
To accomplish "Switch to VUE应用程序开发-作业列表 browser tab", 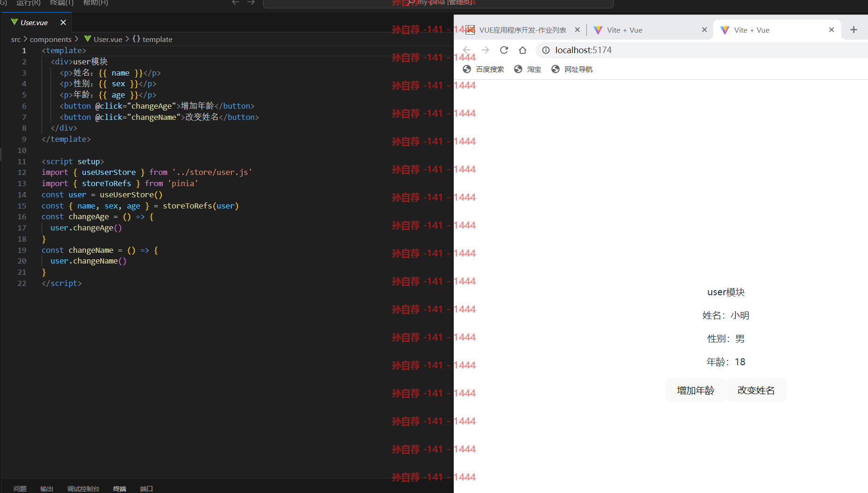I will [x=522, y=30].
